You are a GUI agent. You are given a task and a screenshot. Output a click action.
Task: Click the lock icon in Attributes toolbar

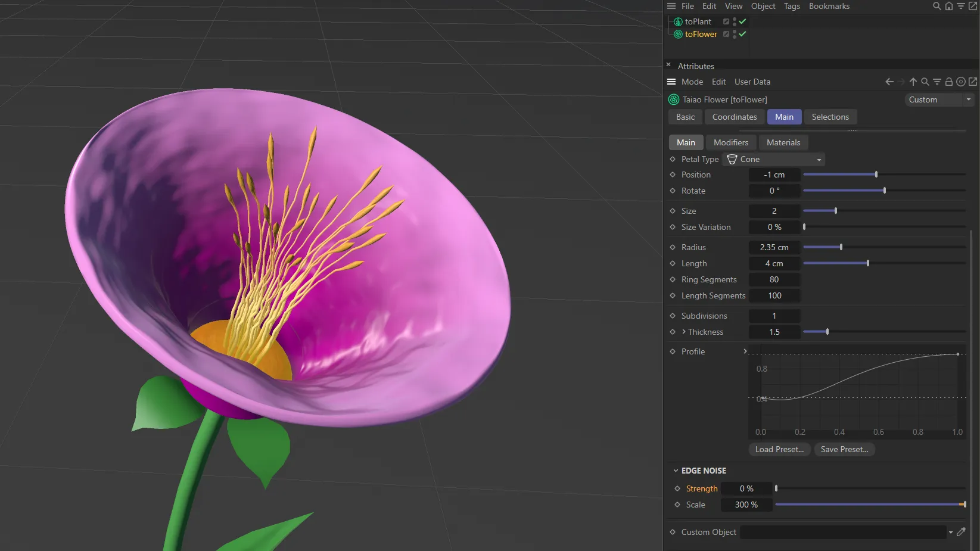tap(949, 82)
